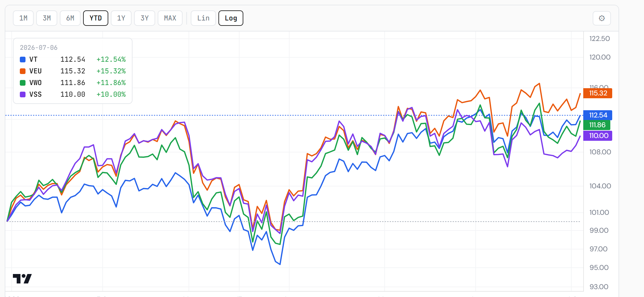Click the +15.32% change value

111,71
